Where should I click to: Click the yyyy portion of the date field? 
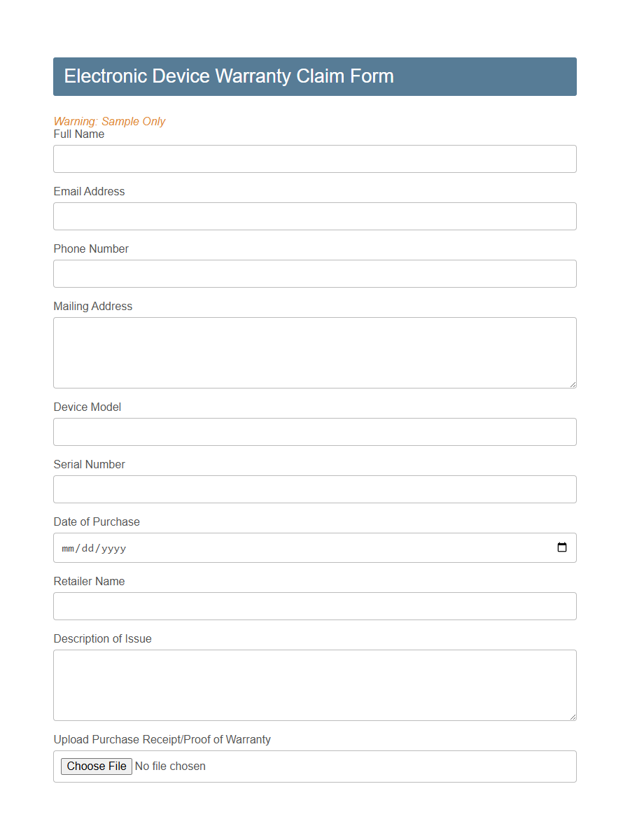tap(114, 548)
